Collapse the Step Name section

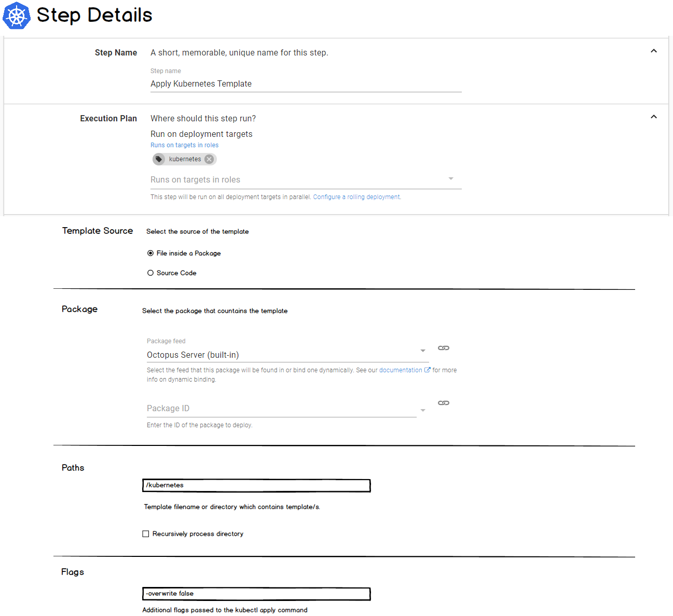point(653,51)
